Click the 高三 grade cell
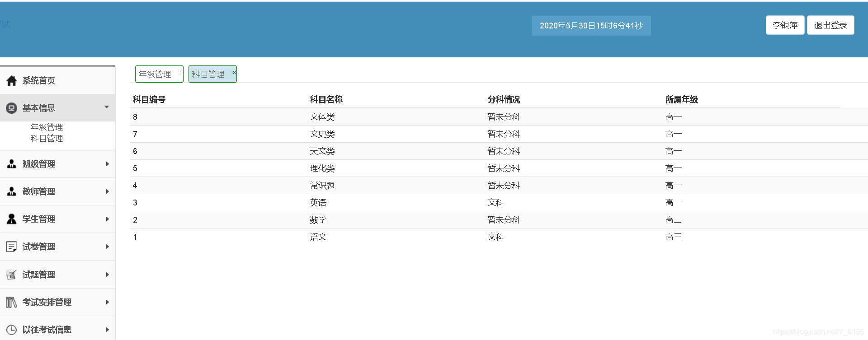This screenshot has height=340, width=868. point(674,237)
